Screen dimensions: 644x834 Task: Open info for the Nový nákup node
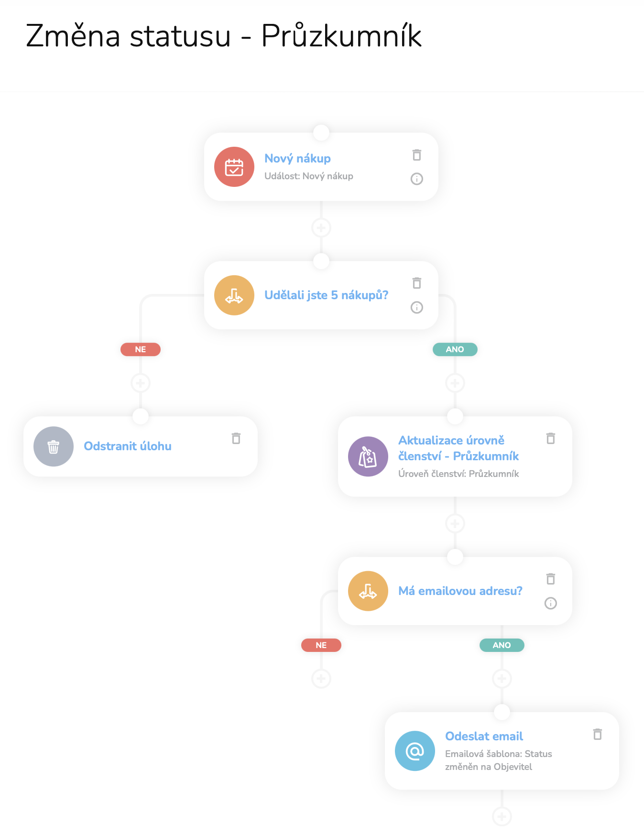coord(417,179)
